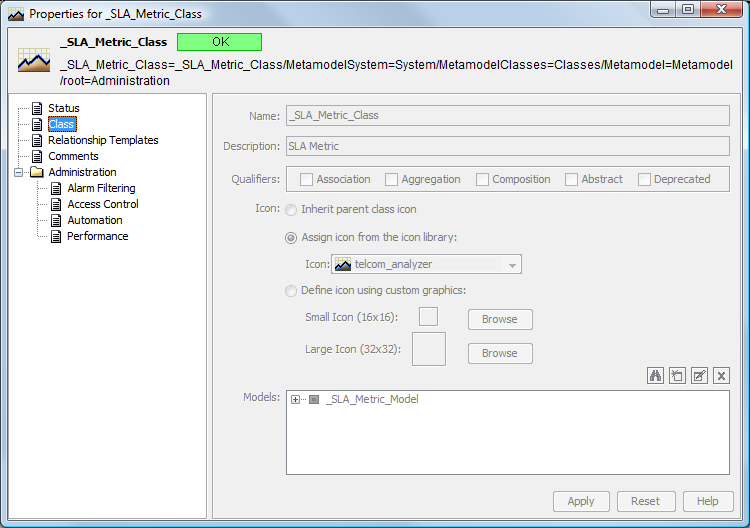Browse for the Small Icon (16x16)

tap(500, 319)
